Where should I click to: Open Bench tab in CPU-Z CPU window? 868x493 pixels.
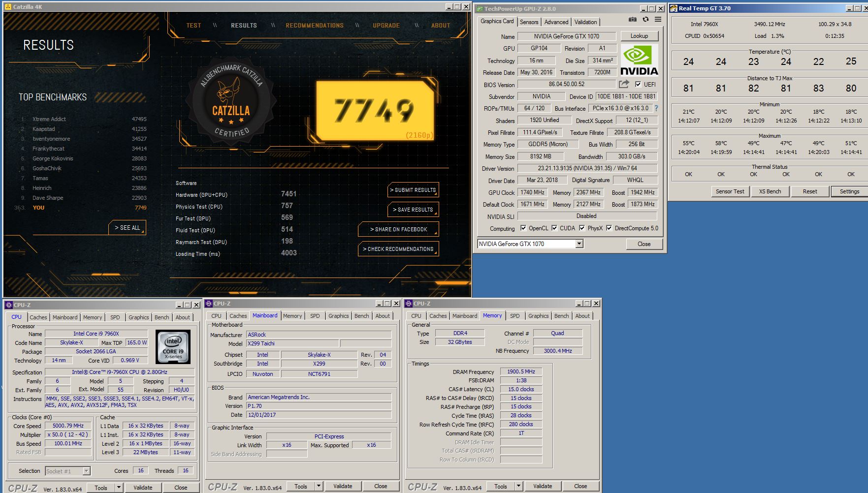[161, 317]
